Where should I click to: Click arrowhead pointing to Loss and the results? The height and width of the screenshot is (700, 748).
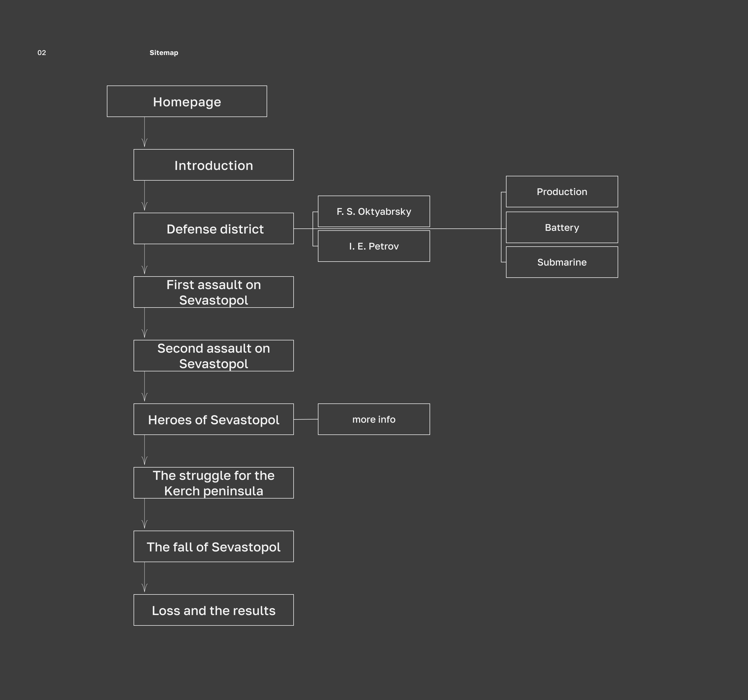tap(145, 588)
